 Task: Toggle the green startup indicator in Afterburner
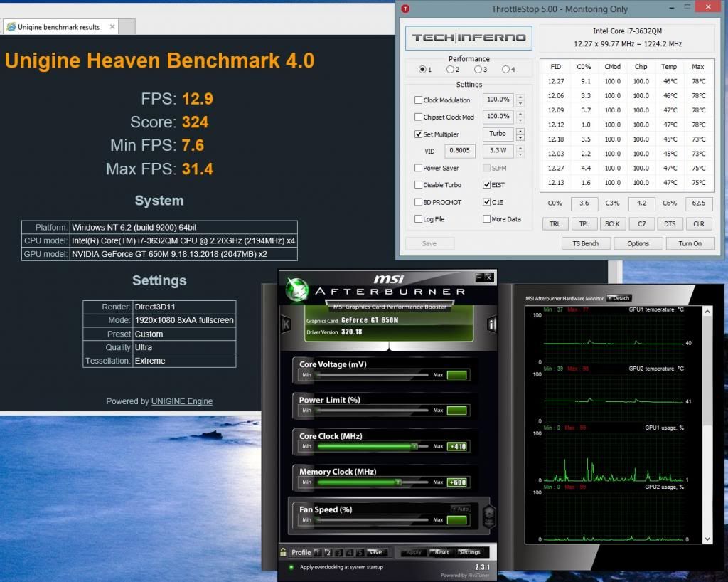tap(291, 567)
